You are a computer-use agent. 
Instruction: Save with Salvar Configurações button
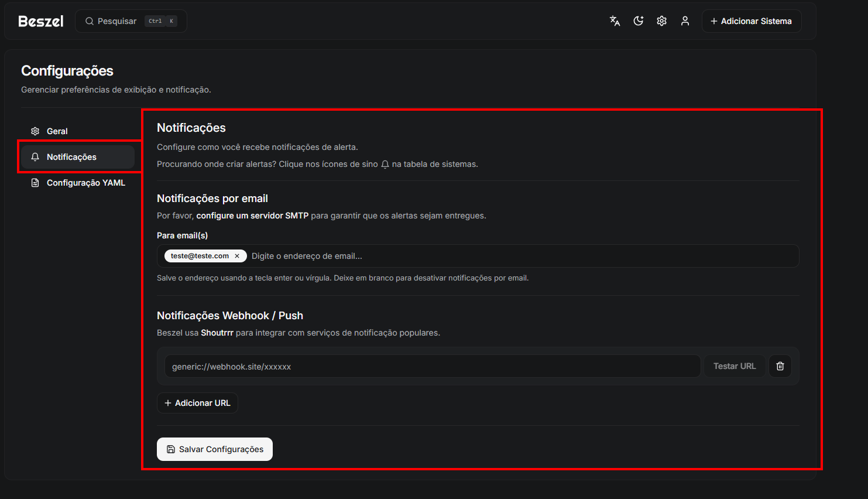(215, 449)
